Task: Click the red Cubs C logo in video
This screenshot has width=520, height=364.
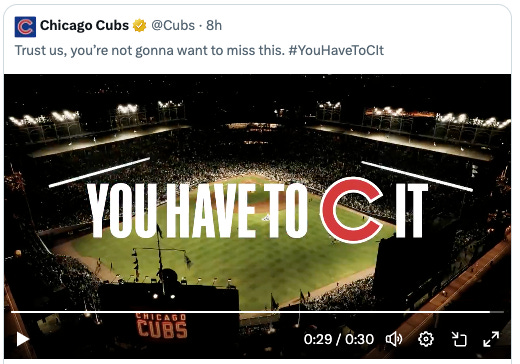Action: click(352, 210)
